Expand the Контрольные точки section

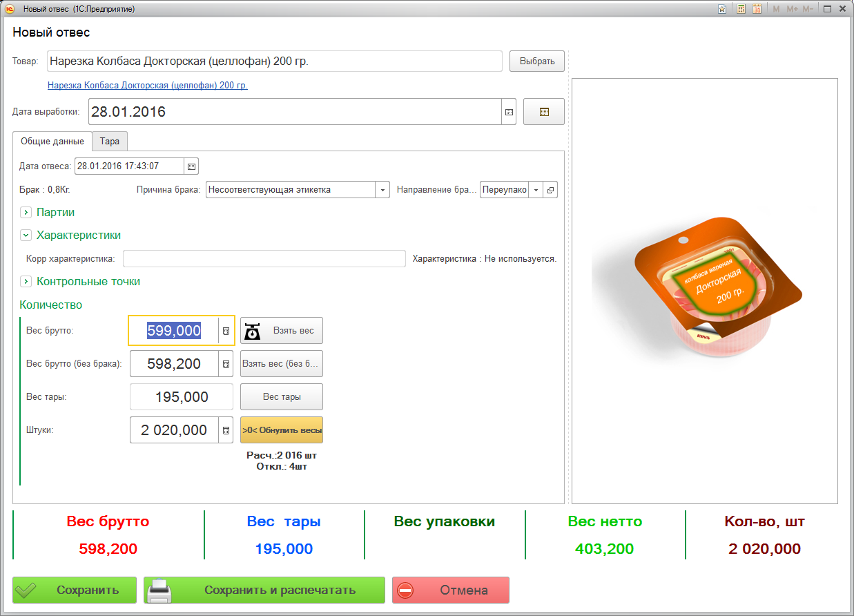tap(26, 282)
